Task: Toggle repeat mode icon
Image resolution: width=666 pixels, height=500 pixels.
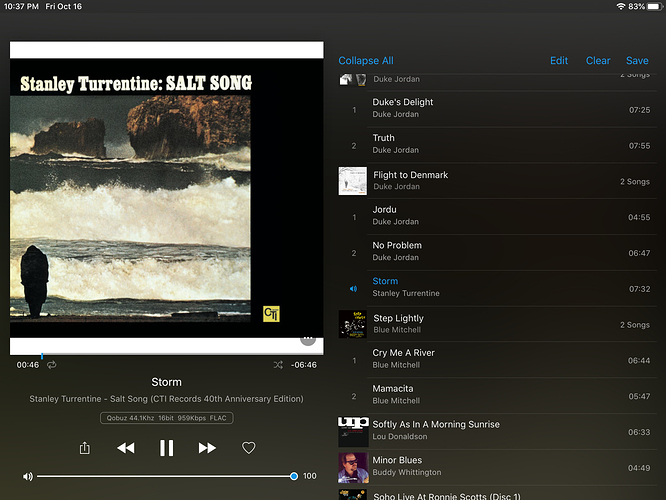Action: point(51,364)
